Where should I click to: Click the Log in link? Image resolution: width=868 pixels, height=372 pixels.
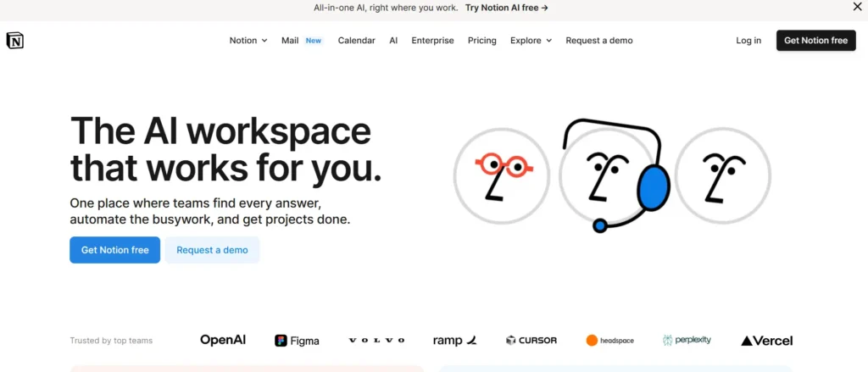pos(748,41)
